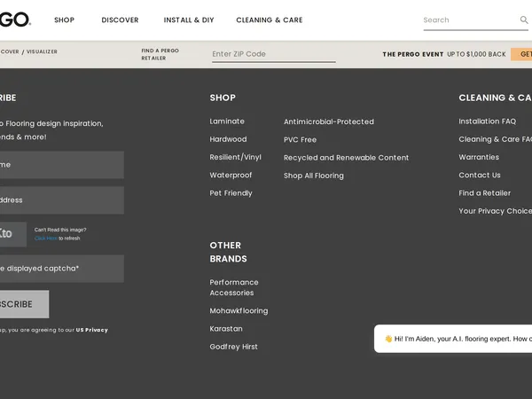Screen dimensions: 532x399
Task: Click Here to refresh captcha
Action: point(46,239)
